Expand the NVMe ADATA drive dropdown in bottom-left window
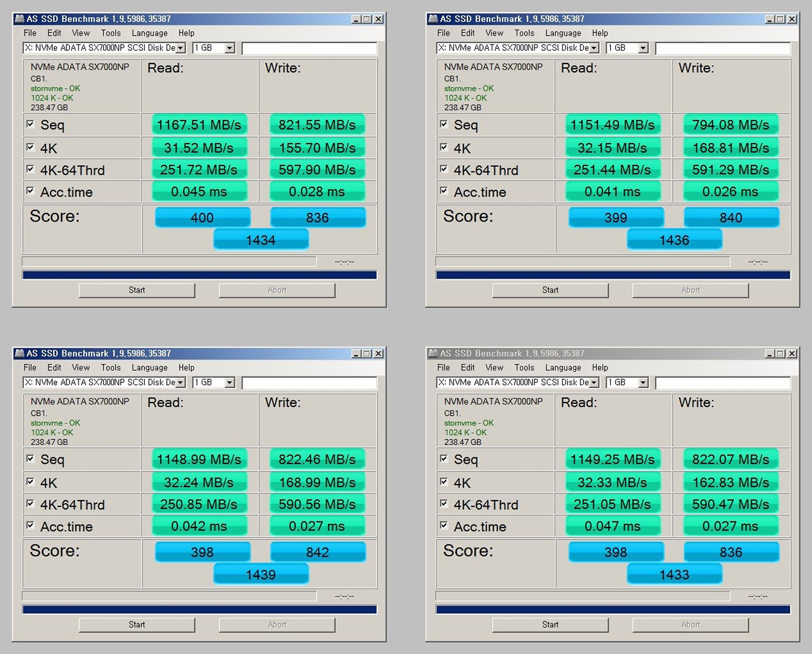This screenshot has height=654, width=812. coord(180,382)
